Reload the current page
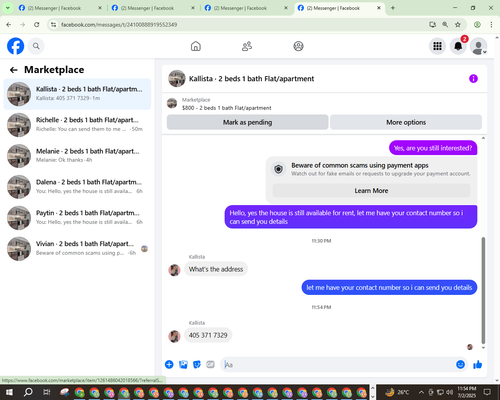 pos(37,24)
